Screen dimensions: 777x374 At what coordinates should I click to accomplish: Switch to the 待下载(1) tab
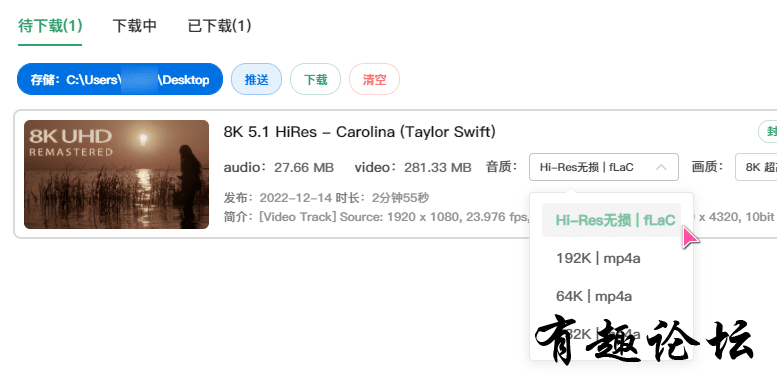[50, 26]
